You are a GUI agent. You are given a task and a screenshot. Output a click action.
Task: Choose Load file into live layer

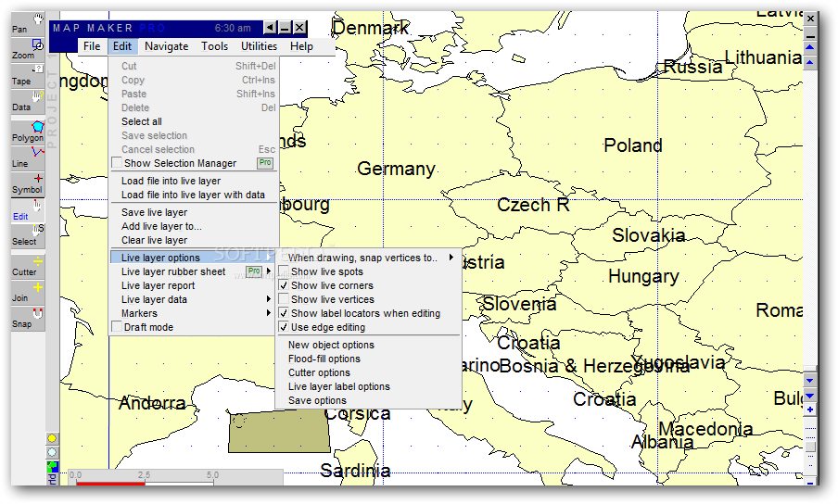193,181
